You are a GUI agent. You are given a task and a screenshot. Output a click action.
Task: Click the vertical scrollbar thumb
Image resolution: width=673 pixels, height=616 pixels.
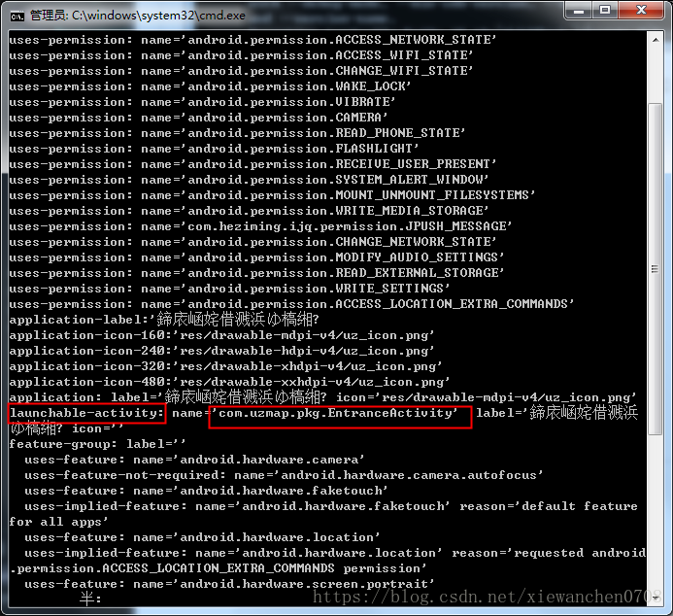click(x=655, y=269)
